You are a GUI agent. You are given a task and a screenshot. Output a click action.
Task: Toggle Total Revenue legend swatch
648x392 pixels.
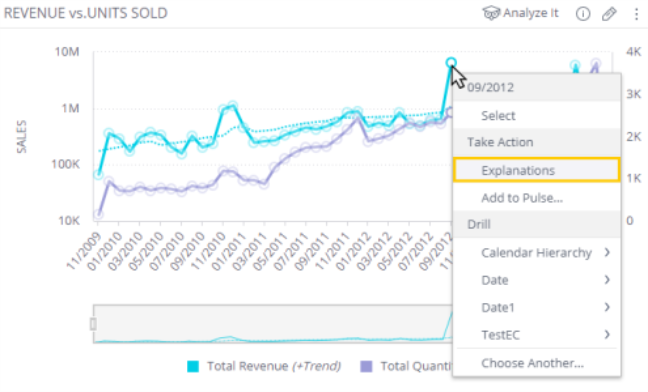coord(193,366)
